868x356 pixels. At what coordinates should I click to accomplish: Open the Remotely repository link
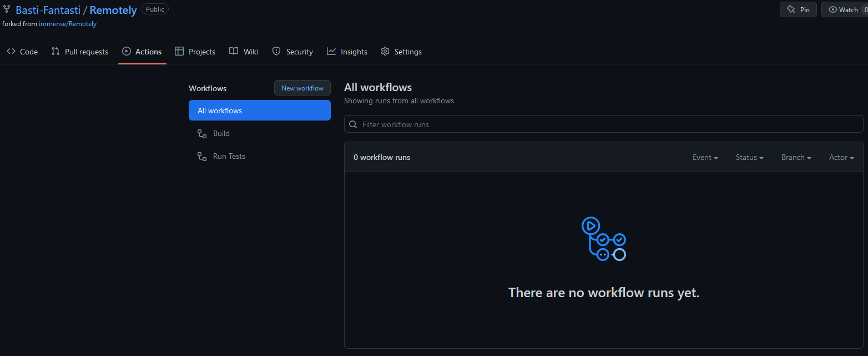(113, 10)
